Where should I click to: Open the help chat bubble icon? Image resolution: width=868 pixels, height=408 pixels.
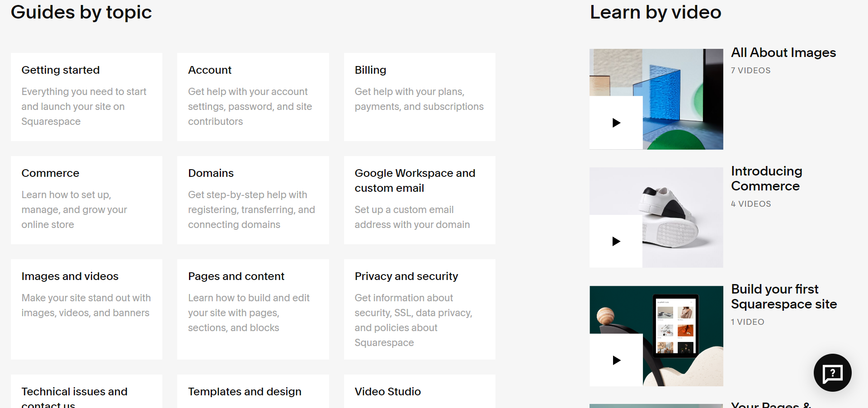(x=832, y=373)
